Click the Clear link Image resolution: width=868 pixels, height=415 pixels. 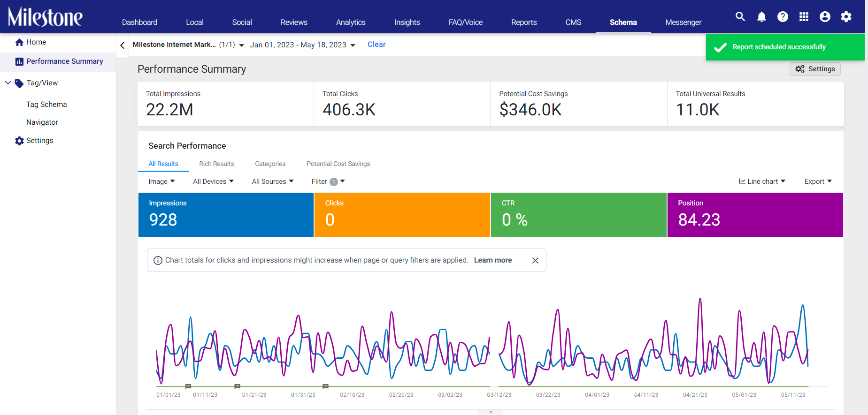(376, 45)
